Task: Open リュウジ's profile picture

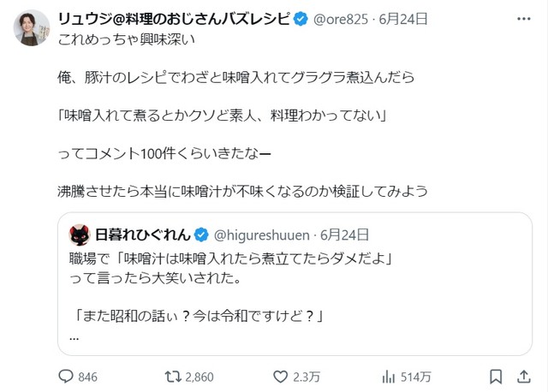Action: tap(30, 29)
